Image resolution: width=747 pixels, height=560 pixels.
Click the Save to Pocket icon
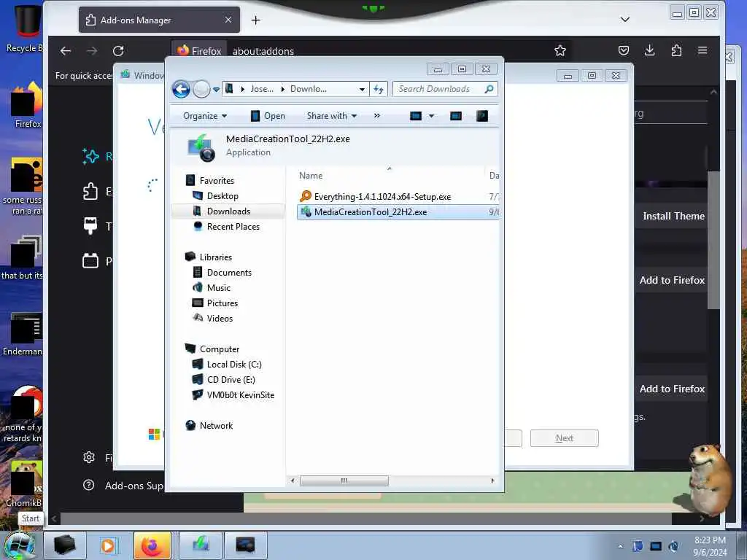coord(624,50)
